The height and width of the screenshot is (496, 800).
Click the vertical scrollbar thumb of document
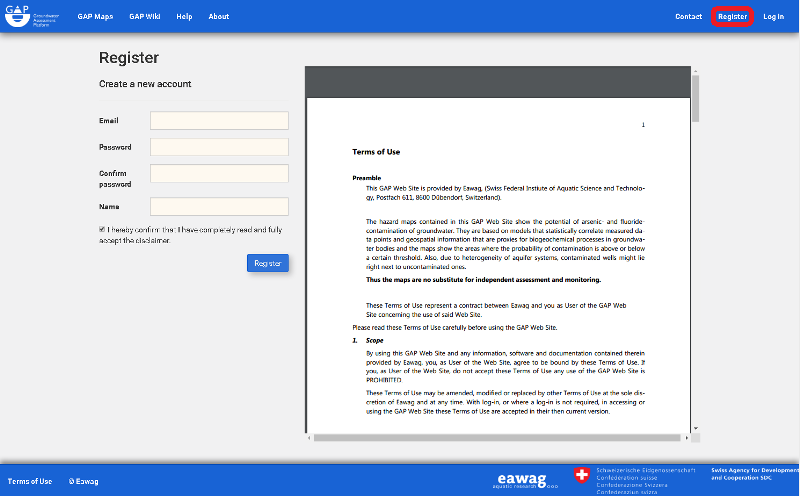coord(695,98)
